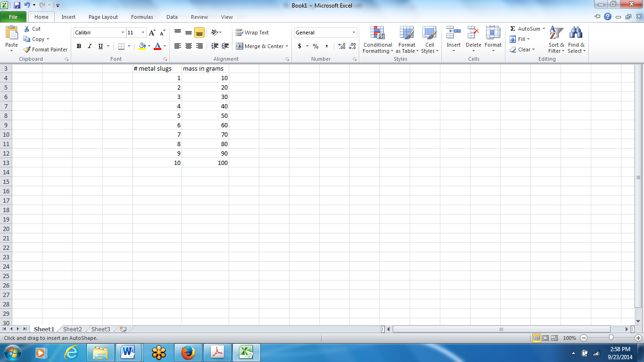Toggle Italic on the selected cell

pos(90,46)
